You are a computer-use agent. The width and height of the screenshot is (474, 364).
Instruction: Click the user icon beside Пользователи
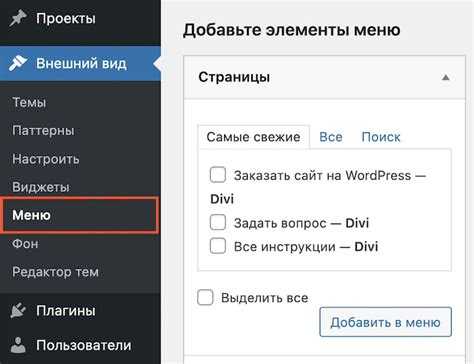(18, 345)
